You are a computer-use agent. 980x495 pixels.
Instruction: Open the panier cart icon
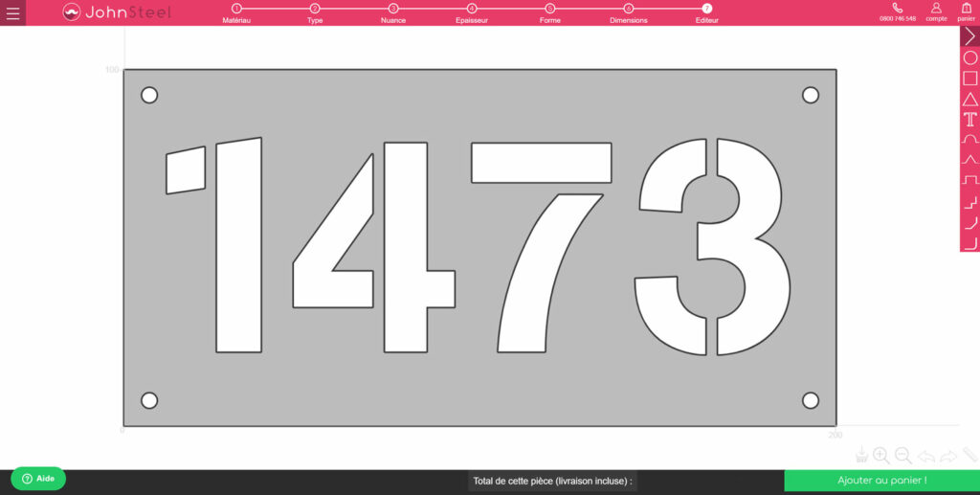(x=966, y=12)
